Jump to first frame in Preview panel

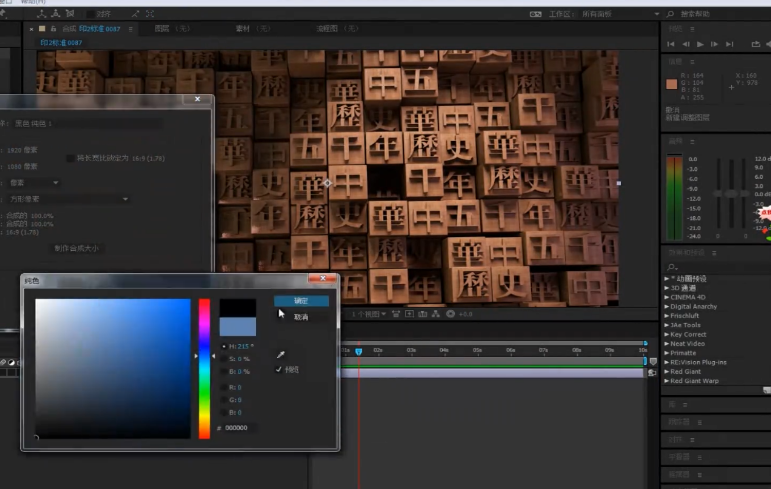pos(672,44)
